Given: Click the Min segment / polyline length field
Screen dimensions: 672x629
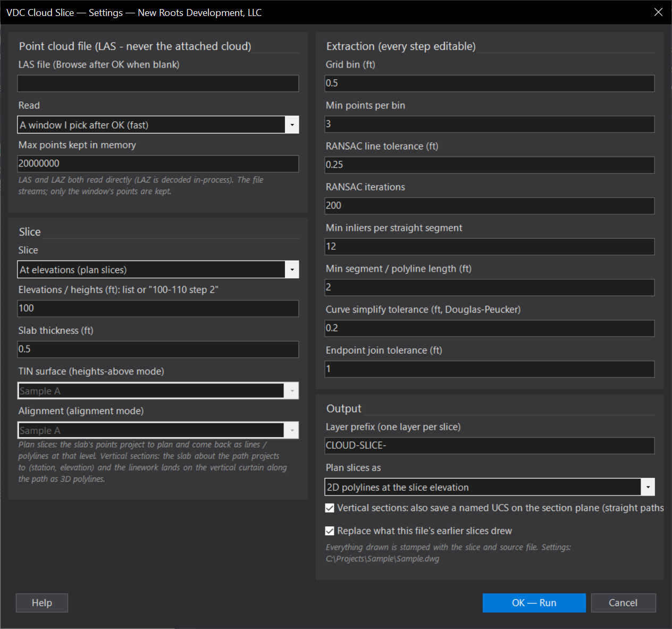Looking at the screenshot, I should (490, 288).
